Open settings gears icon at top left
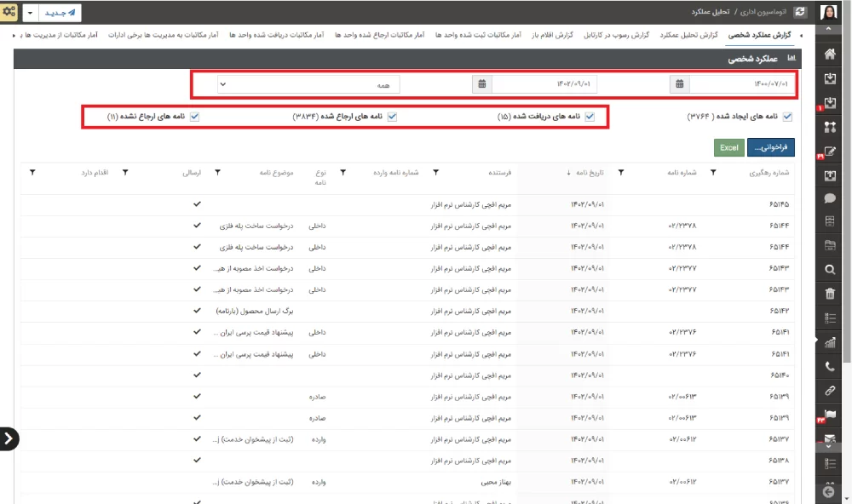Viewport: 852px width, 504px height. coord(9,12)
